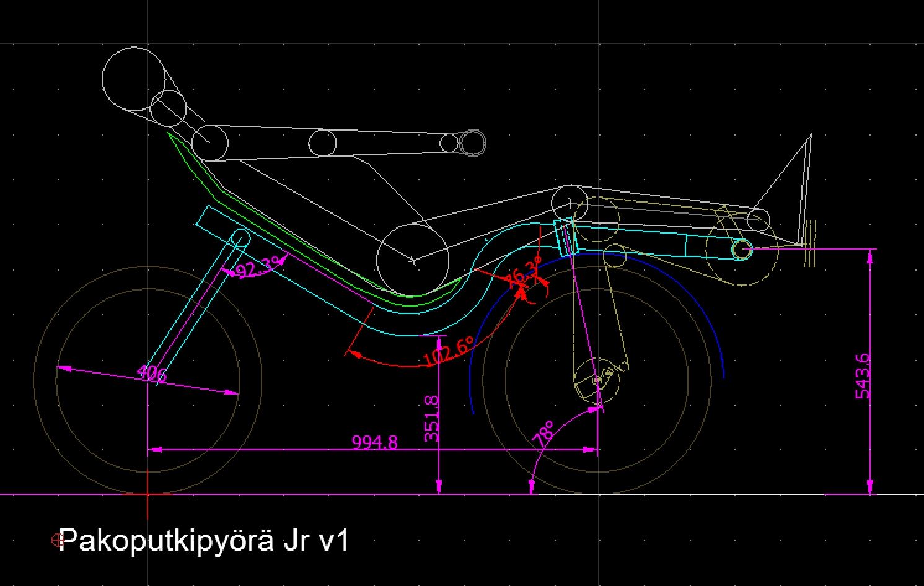Select the 994.8 wheelbase dimension label
Viewport: 924px width, 586px height.
[x=374, y=442]
